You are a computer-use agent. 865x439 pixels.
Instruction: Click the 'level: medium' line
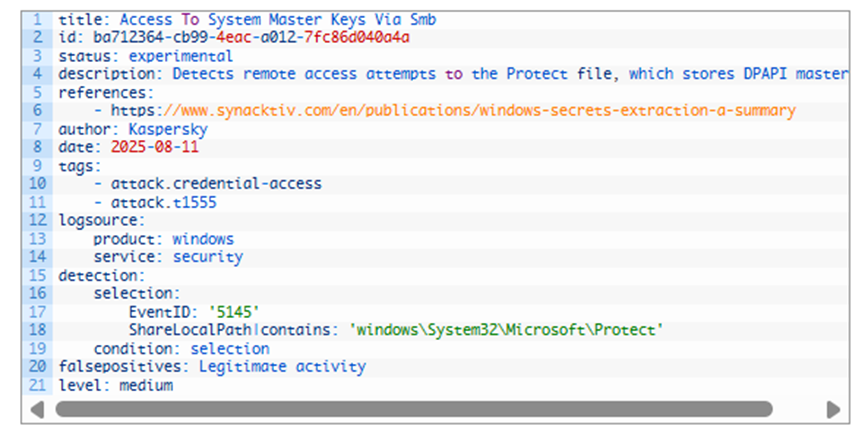116,385
